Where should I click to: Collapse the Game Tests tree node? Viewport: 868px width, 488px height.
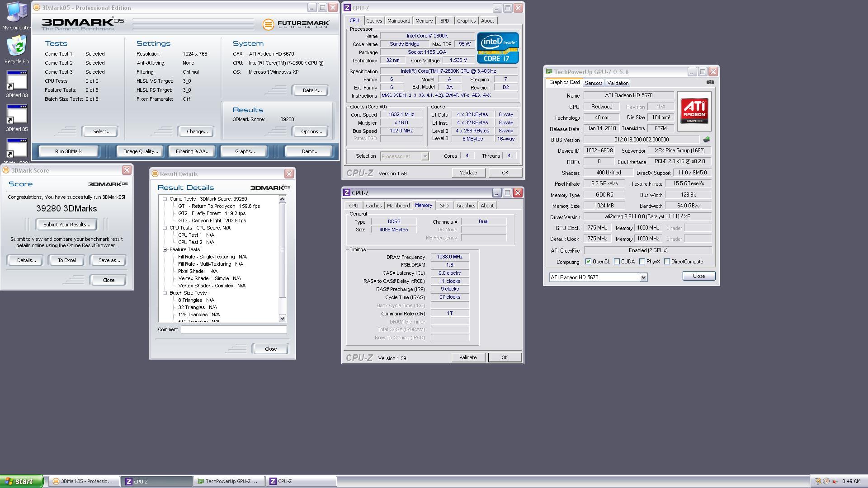point(165,199)
